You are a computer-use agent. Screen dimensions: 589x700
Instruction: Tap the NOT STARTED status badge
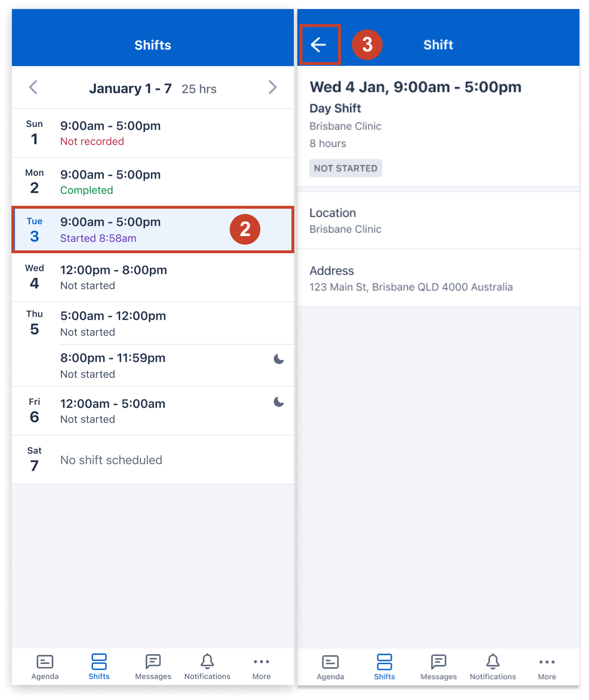345,168
